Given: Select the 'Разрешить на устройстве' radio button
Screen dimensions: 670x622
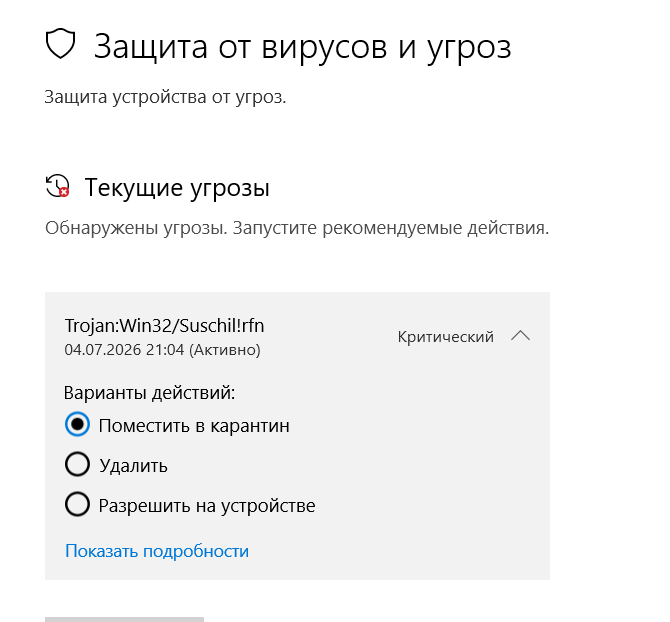Looking at the screenshot, I should pos(77,504).
